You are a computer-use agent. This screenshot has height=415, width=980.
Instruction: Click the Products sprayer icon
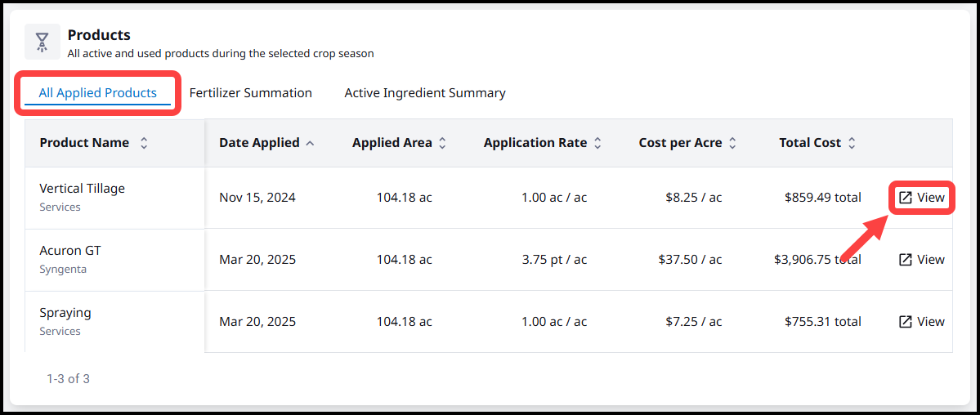(42, 42)
